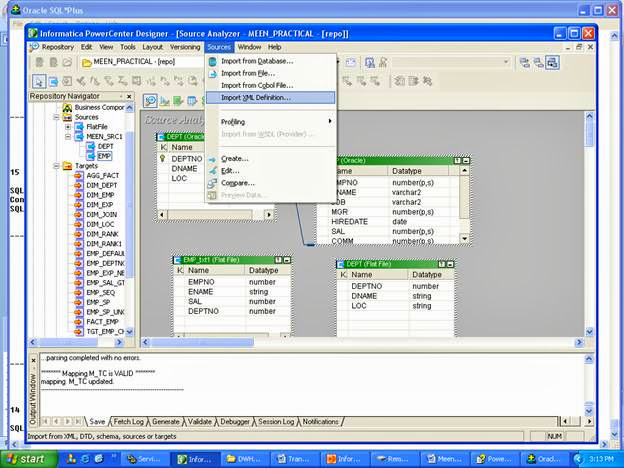Viewport: 624px width, 468px height.
Task: Click the first icon right of the empty combo box
Action: [x=525, y=62]
